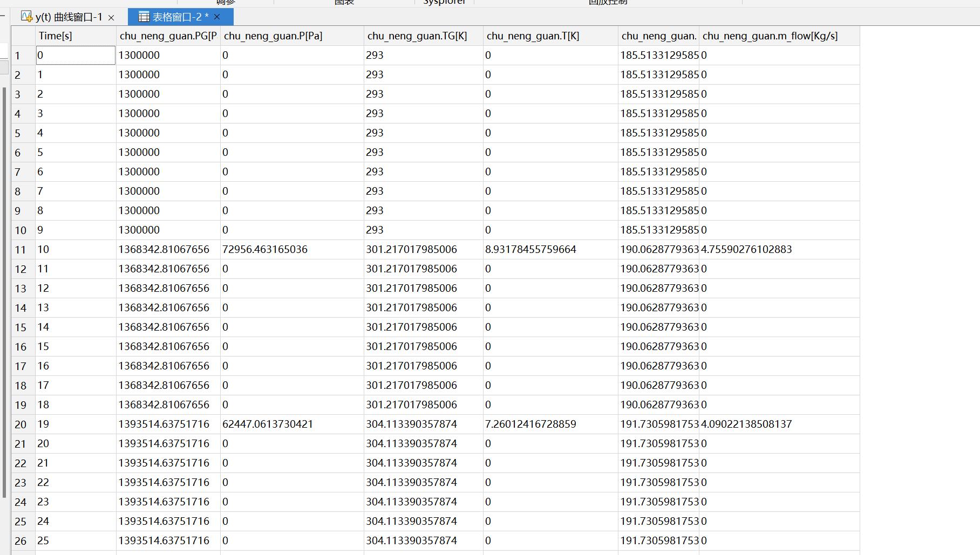Select row header 15
This screenshot has width=980, height=555.
23,327
